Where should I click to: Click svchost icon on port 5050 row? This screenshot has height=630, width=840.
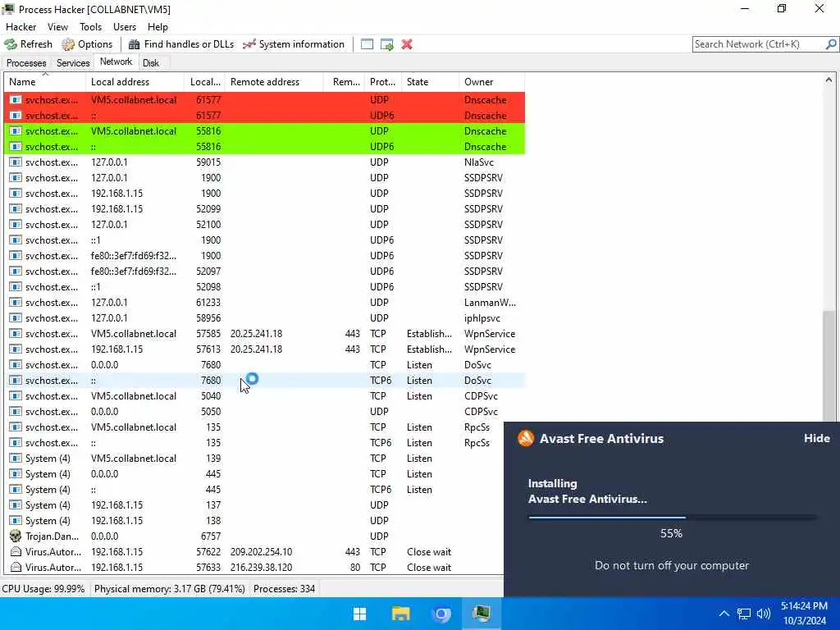tap(16, 412)
